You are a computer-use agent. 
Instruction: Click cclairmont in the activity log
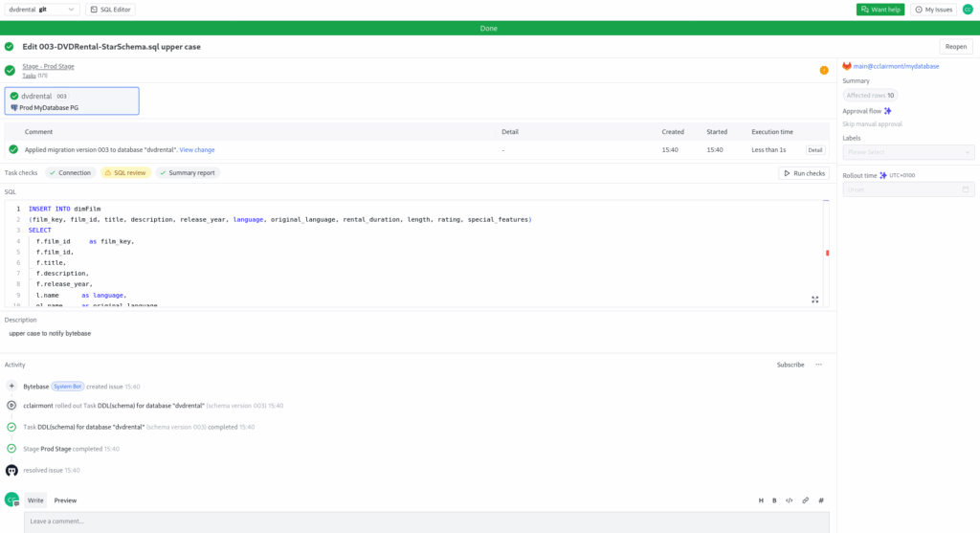coord(38,406)
